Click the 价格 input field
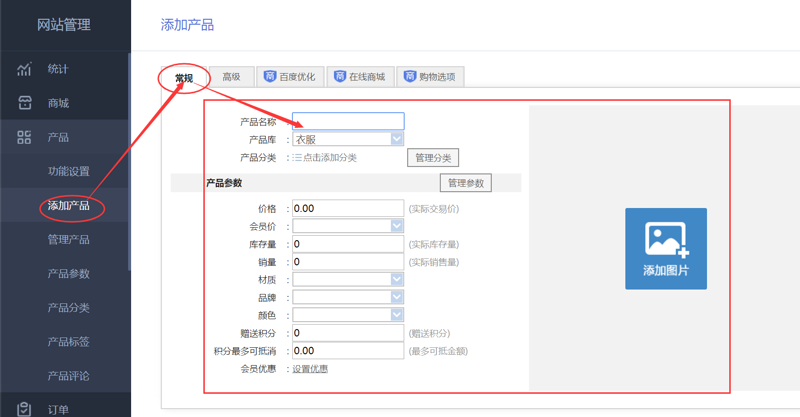800x417 pixels. pos(348,208)
